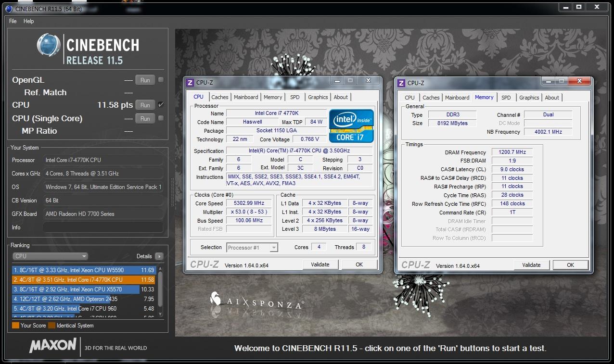Click the Multiplier value x 53.0
Screen dimensions: 614x364
tap(249, 212)
